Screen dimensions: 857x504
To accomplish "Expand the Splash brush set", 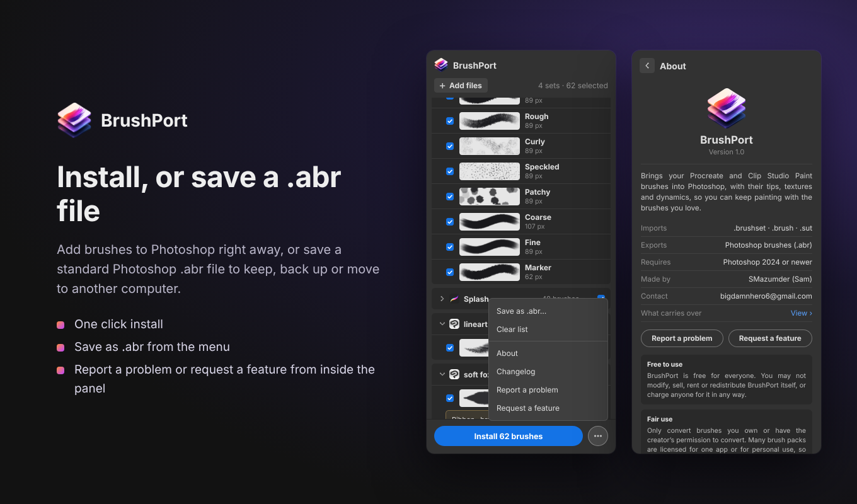I will pos(442,299).
